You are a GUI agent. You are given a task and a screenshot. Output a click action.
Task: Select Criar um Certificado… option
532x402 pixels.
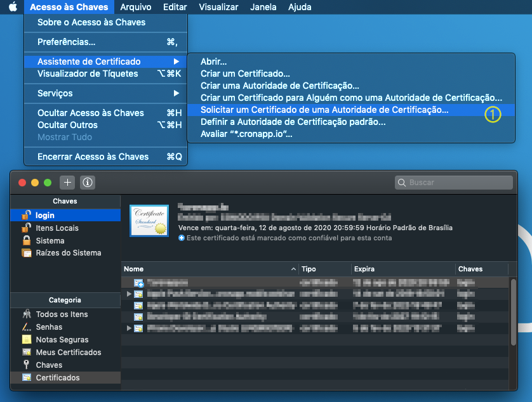(351, 74)
